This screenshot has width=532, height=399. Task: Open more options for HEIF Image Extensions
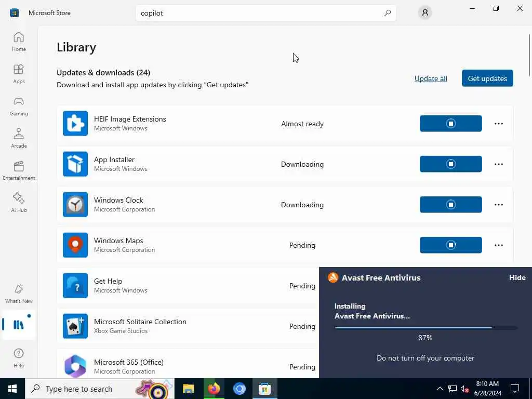coord(498,124)
